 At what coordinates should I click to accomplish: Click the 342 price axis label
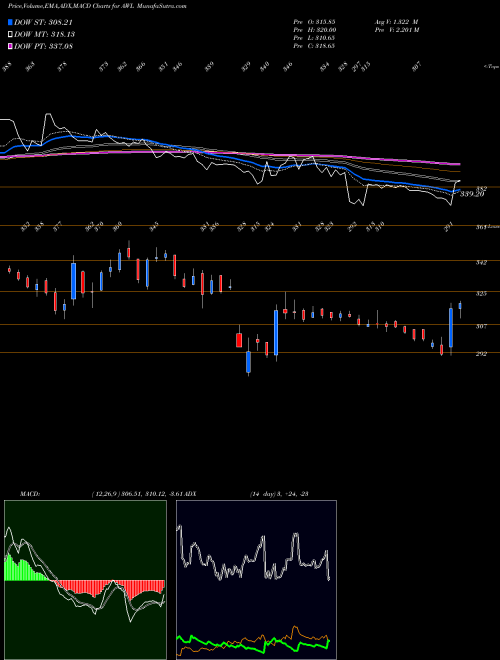point(481,262)
